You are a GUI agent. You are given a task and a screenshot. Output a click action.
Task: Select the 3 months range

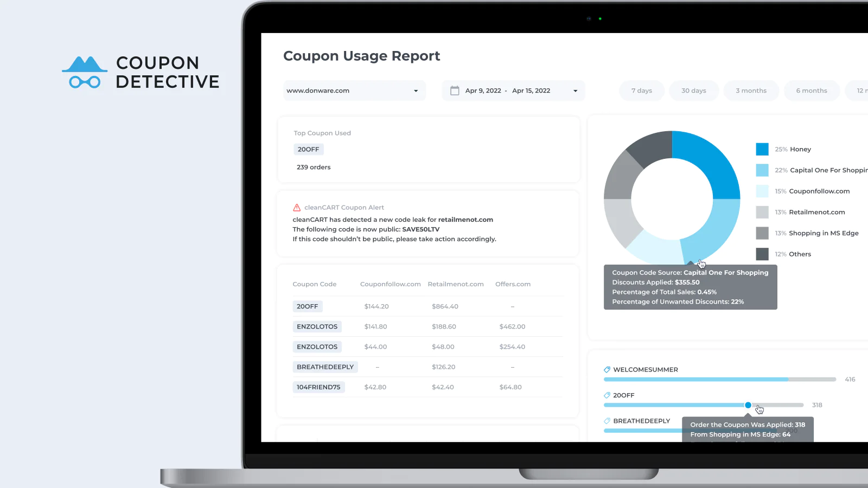click(751, 91)
